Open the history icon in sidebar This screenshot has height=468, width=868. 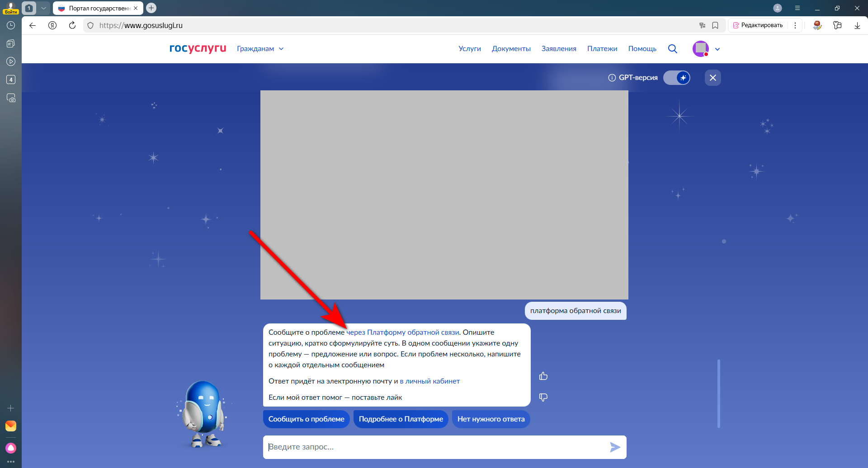pos(11,26)
